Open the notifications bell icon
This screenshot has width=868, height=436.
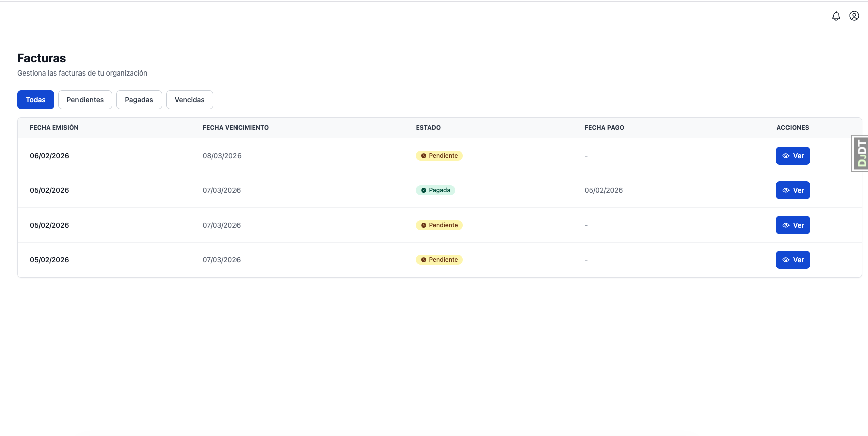pyautogui.click(x=836, y=16)
